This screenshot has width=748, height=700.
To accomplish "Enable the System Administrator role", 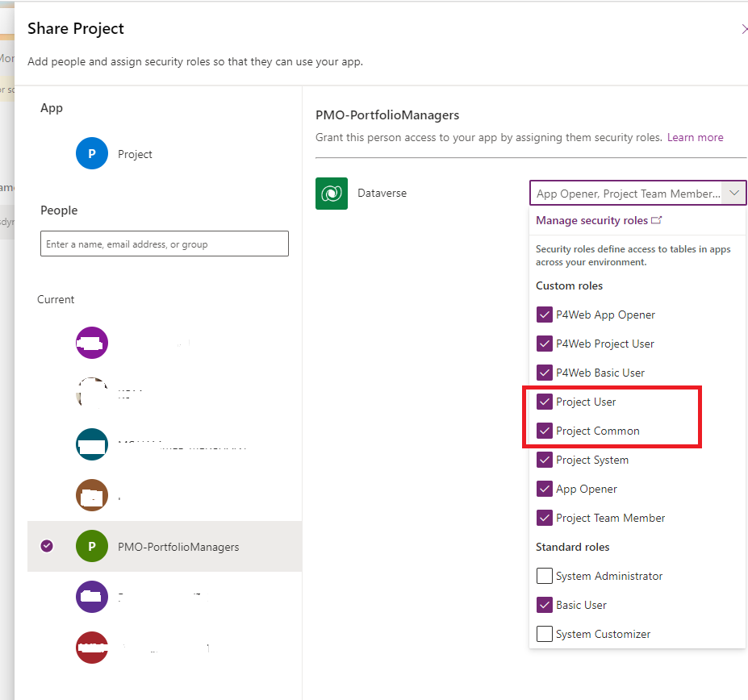I will click(545, 575).
